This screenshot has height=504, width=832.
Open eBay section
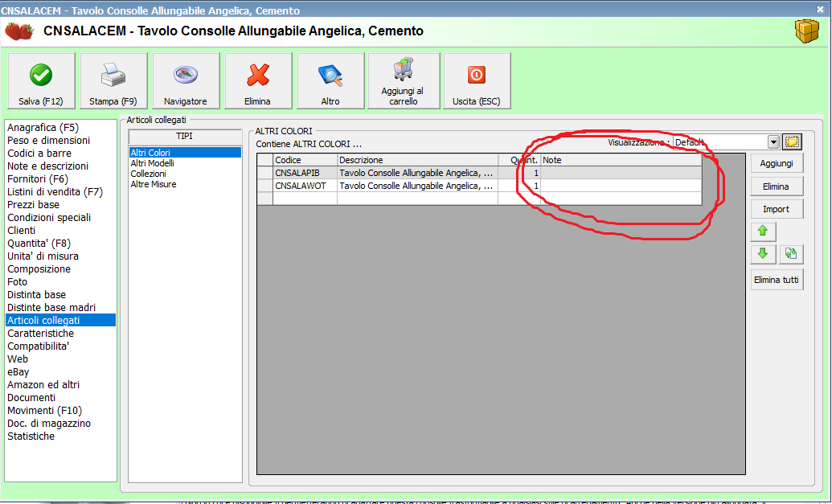point(60,372)
